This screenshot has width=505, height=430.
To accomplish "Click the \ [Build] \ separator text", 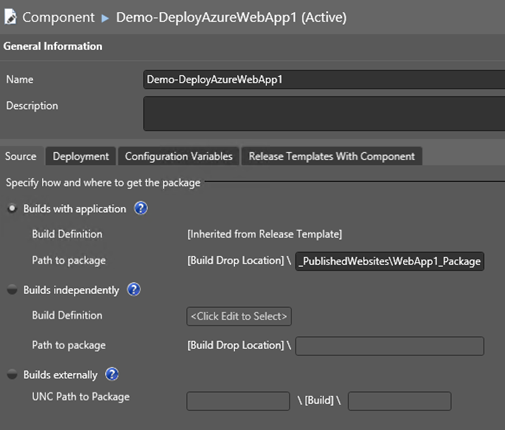I will (x=319, y=400).
